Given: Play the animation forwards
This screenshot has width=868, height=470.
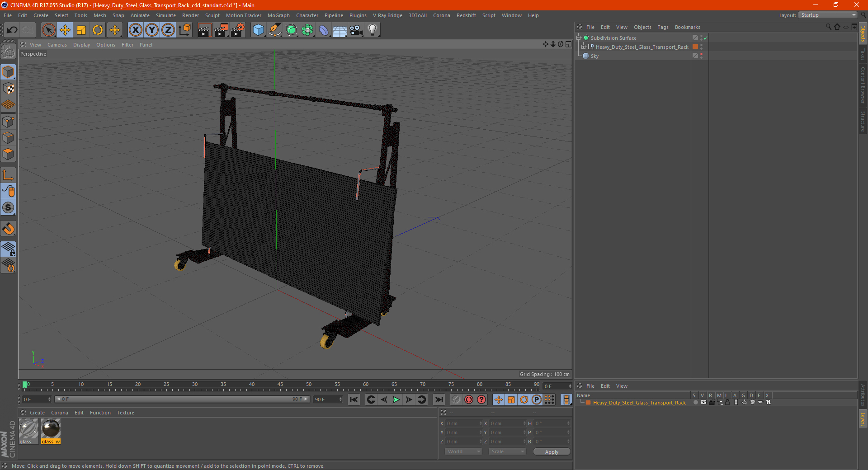Looking at the screenshot, I should 396,399.
